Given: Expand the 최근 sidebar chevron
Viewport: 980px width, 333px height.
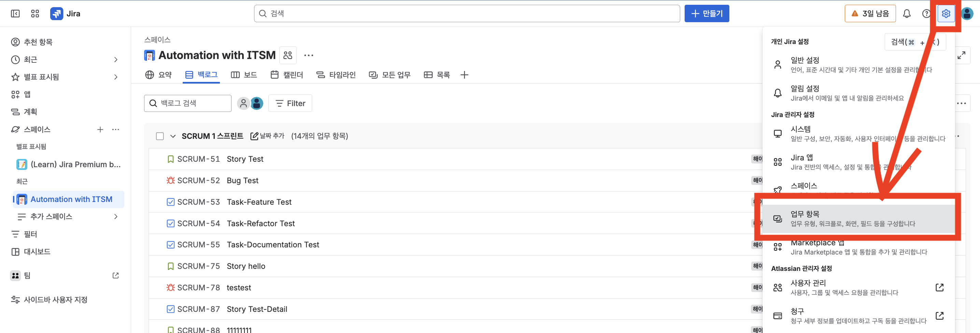Looking at the screenshot, I should (x=116, y=59).
